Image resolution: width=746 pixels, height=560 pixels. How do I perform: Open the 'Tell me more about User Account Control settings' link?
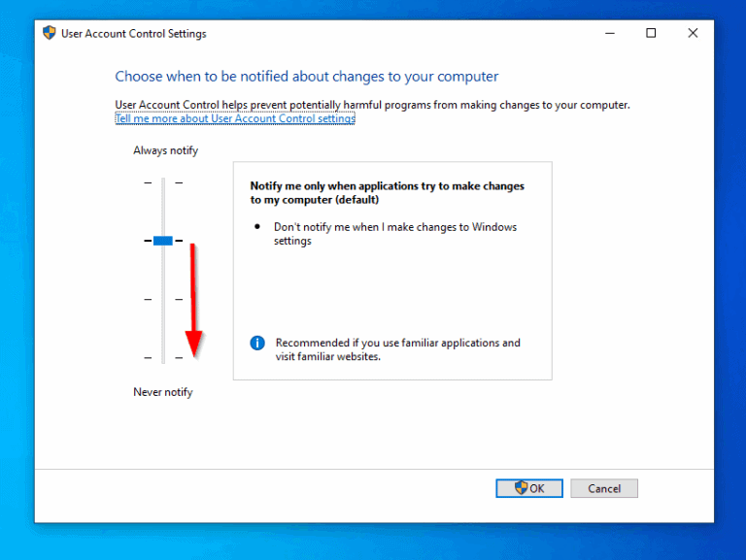pyautogui.click(x=235, y=118)
